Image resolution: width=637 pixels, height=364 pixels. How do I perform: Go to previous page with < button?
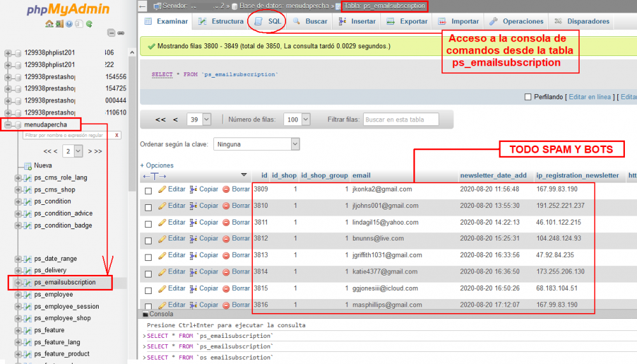[x=176, y=120]
